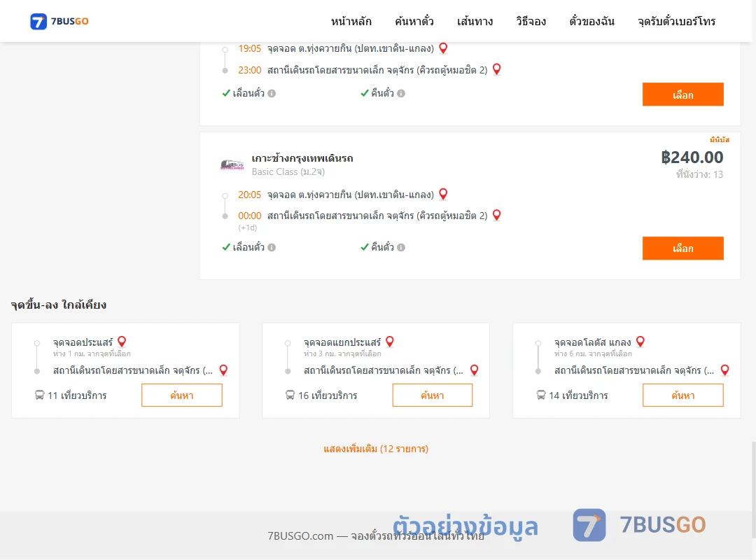Viewport: 756px width, 560px height.
Task: Click map pin beside 00:00 arrival station
Action: tap(496, 215)
